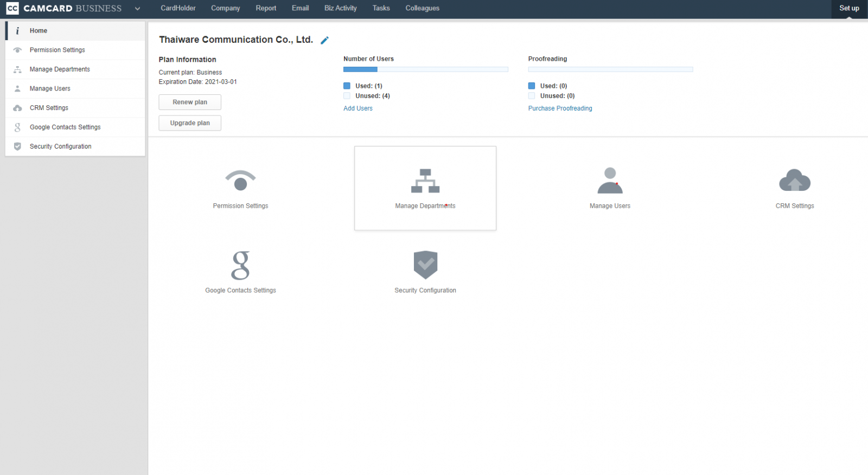The height and width of the screenshot is (475, 868).
Task: Open Permission Settings from the sidebar
Action: 75,50
